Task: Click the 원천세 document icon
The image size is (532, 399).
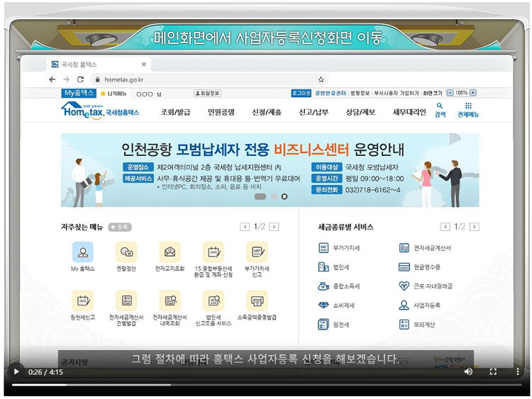Action: pos(323,325)
